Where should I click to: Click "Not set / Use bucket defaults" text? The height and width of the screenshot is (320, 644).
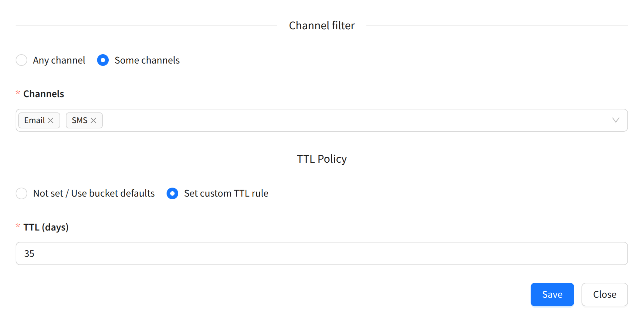[94, 193]
